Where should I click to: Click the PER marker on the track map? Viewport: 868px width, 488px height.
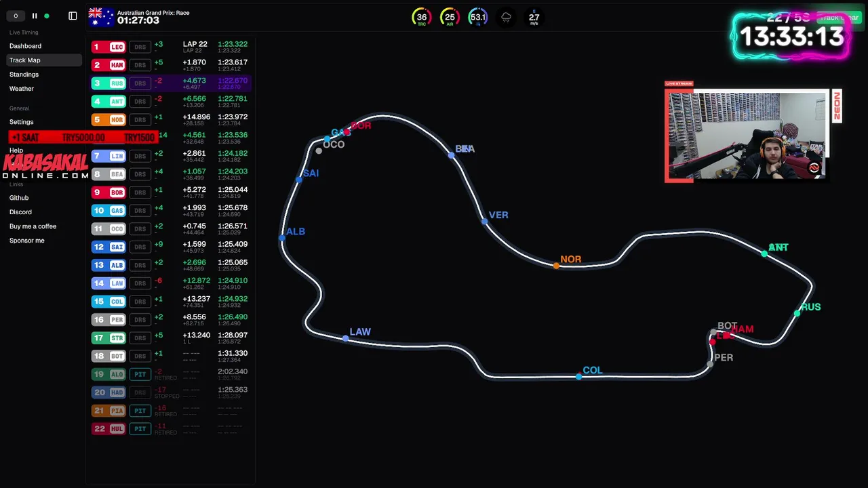(710, 364)
